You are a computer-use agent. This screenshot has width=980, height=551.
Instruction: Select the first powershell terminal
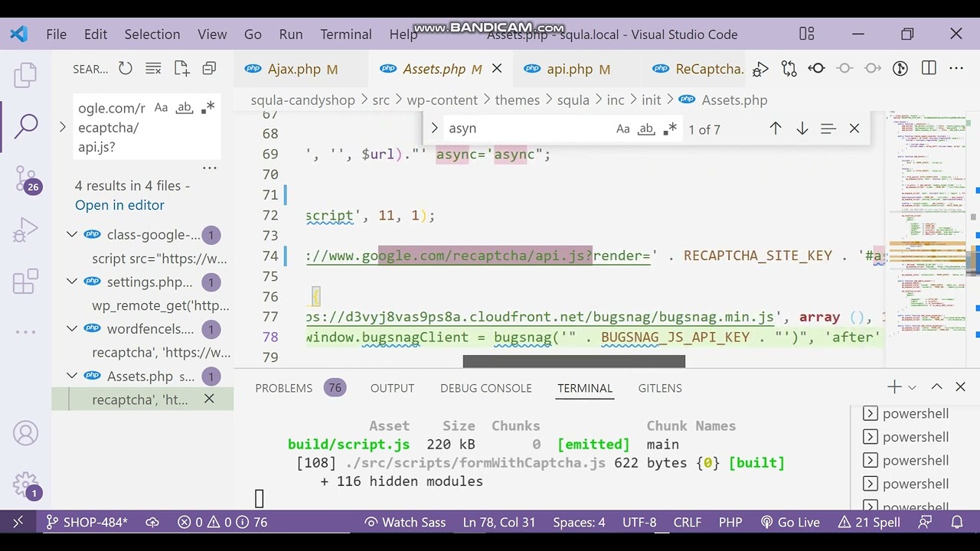coord(906,414)
